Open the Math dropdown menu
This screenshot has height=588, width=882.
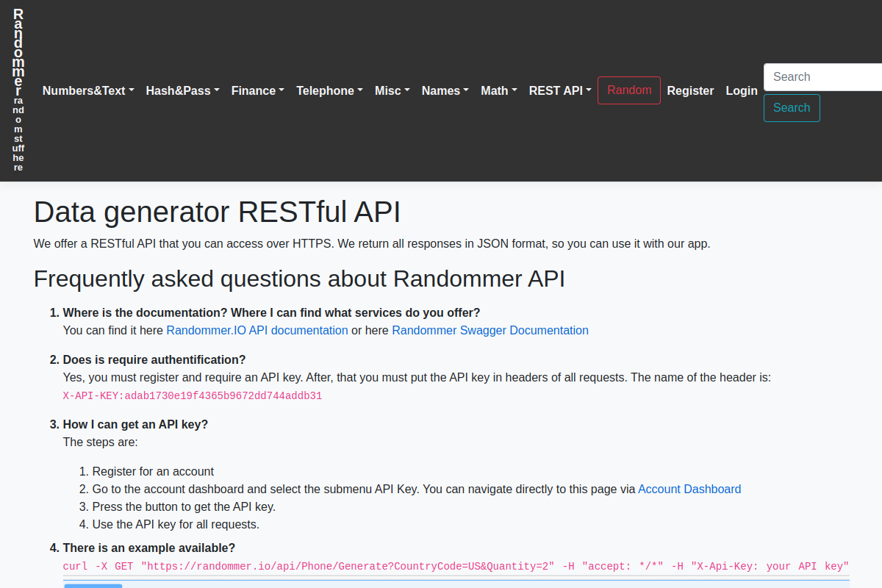pos(499,90)
